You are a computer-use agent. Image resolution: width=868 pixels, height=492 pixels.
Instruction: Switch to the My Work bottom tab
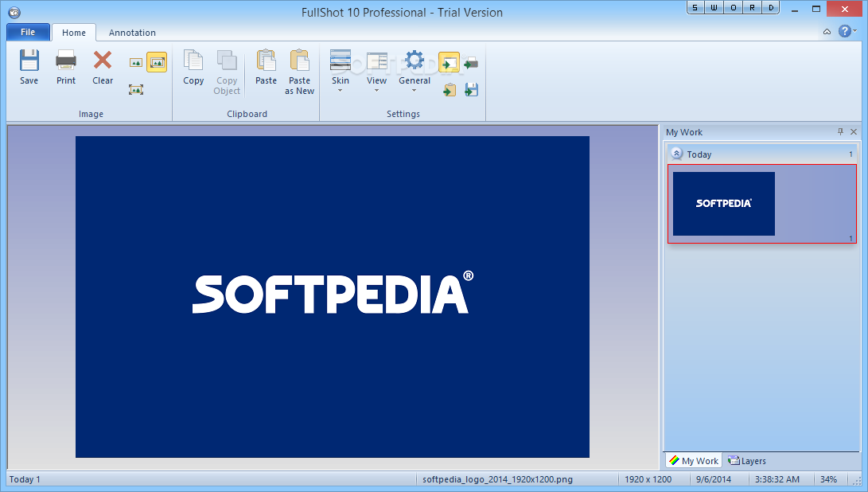click(x=694, y=460)
